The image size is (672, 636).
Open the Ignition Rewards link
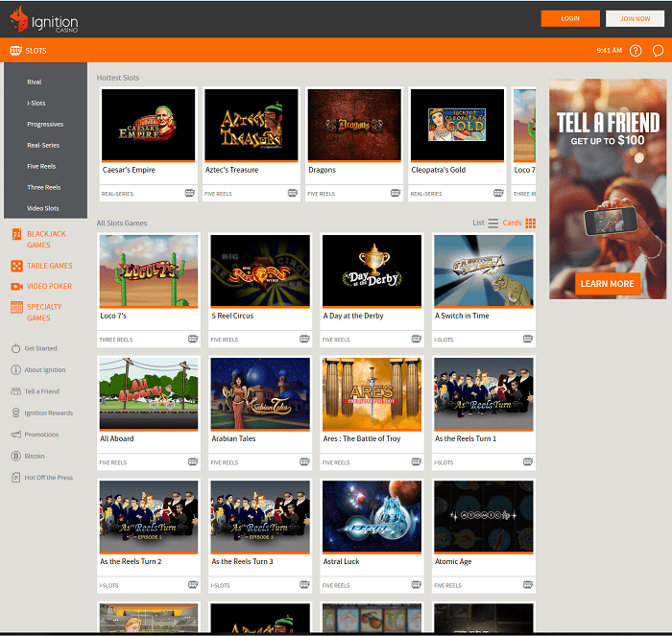[x=48, y=412]
